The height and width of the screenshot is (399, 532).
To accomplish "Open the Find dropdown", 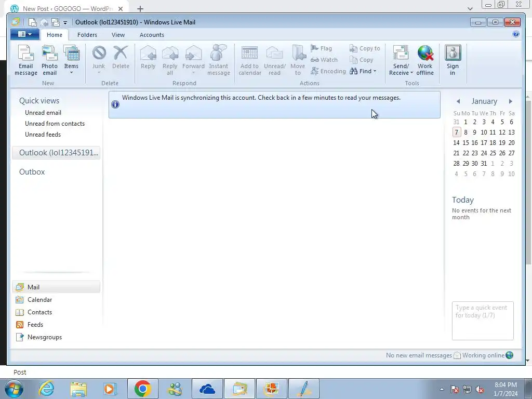I will coord(363,71).
